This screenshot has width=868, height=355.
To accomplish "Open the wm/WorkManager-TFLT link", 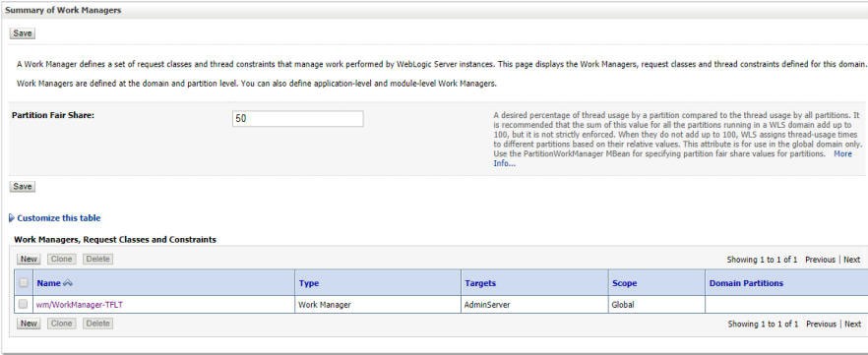I will tap(79, 305).
